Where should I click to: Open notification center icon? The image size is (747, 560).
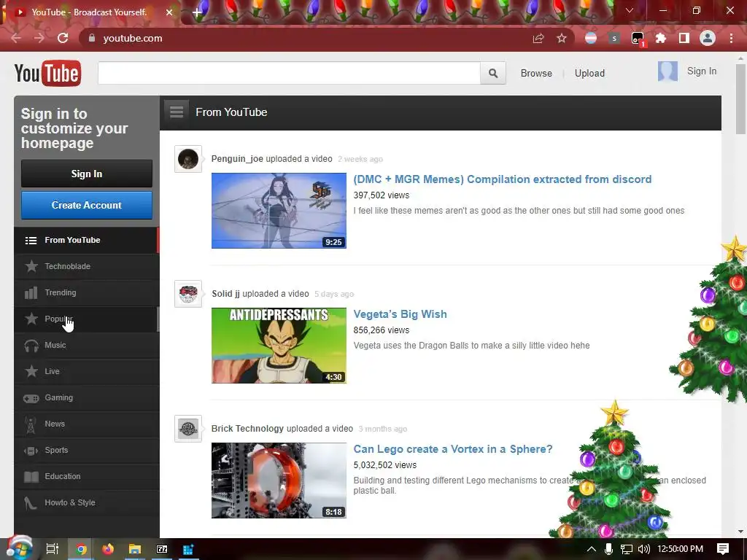click(x=723, y=549)
